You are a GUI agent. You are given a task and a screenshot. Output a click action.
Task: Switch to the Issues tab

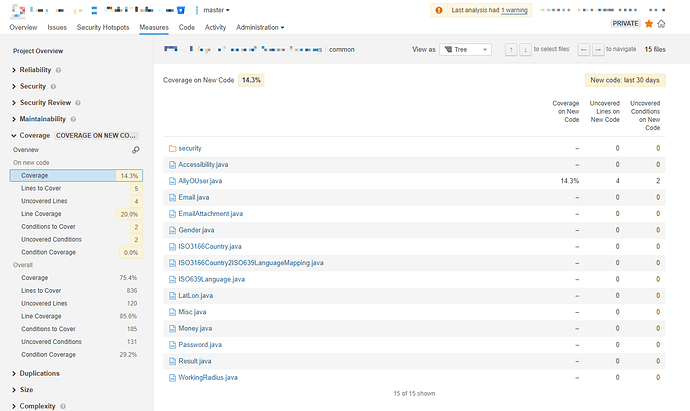point(57,27)
